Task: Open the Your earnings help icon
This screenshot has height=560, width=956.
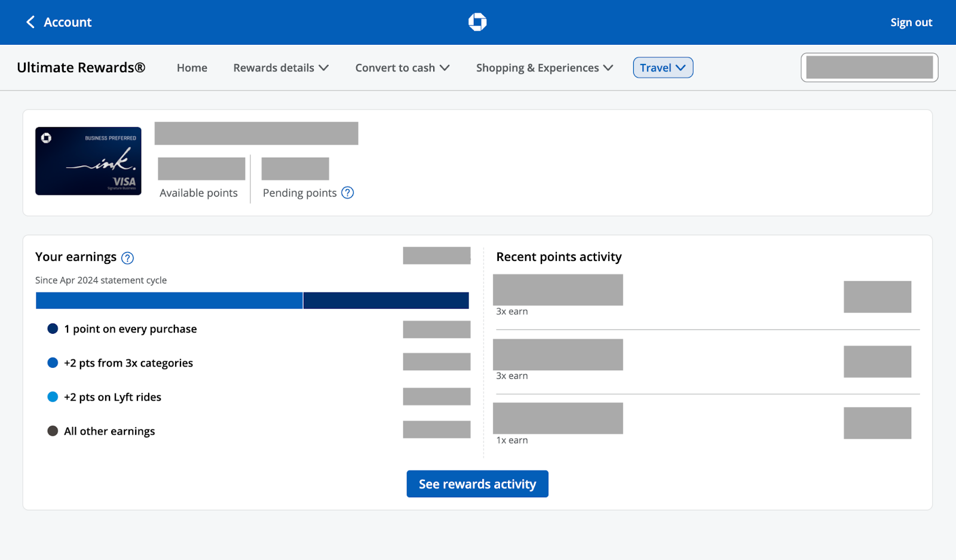Action: coord(127,258)
